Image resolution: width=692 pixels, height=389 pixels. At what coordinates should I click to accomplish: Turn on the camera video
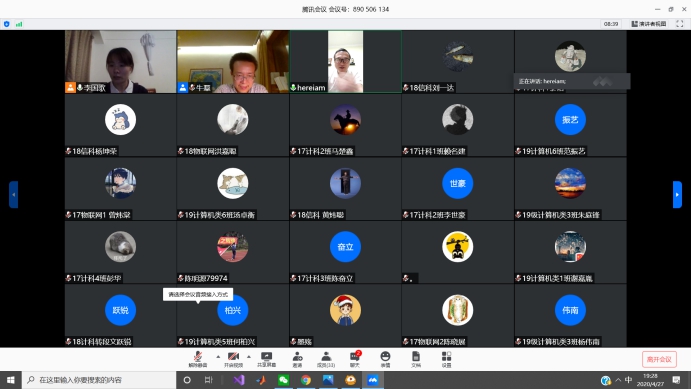(x=233, y=359)
